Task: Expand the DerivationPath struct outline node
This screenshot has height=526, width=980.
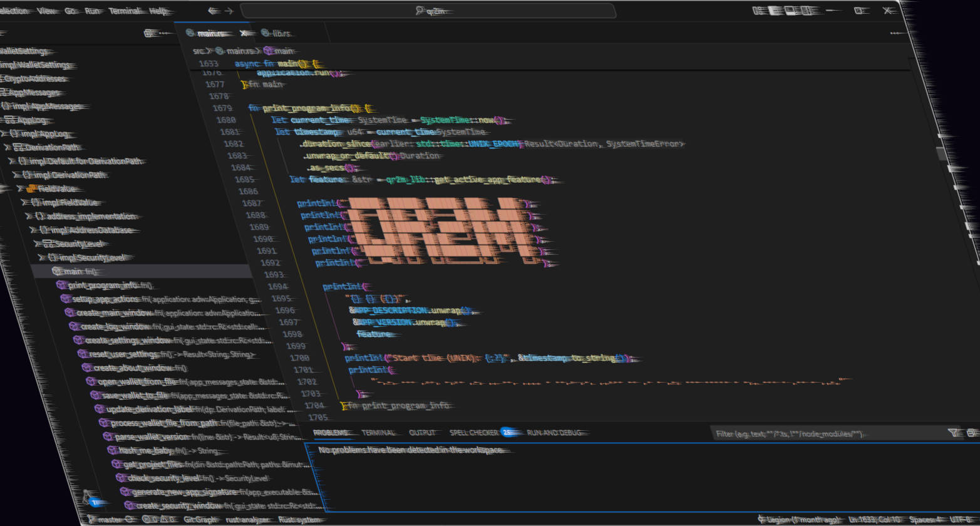Action: pyautogui.click(x=8, y=148)
